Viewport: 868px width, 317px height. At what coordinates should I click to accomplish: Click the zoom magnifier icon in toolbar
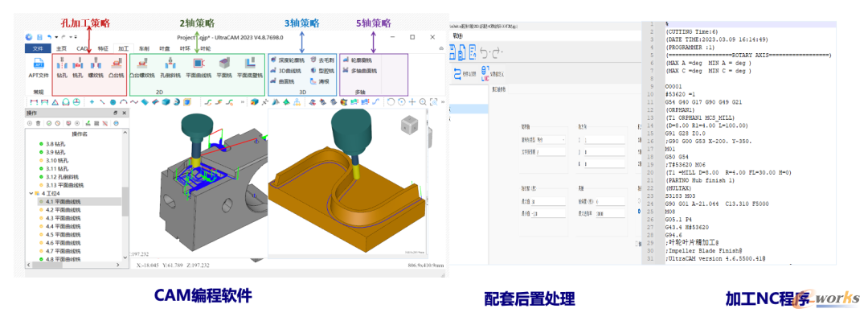(423, 102)
